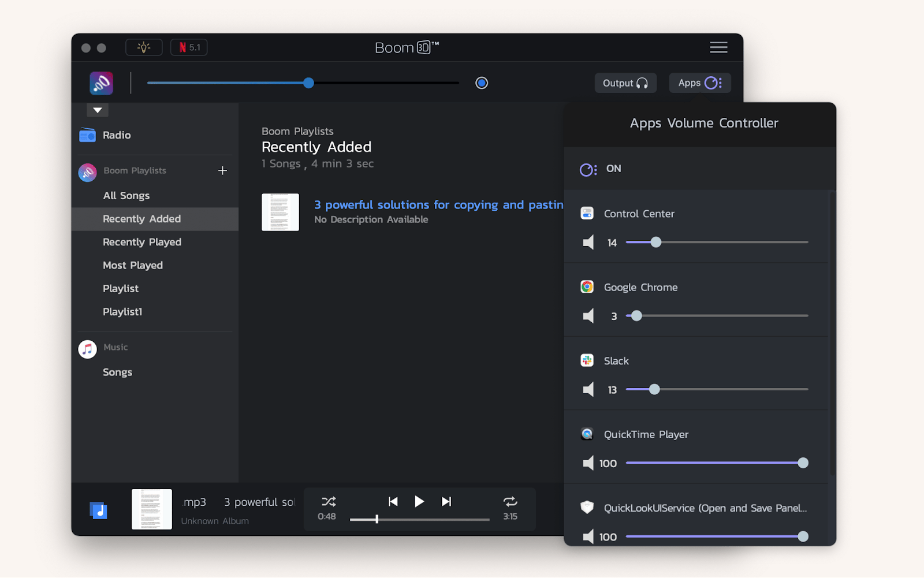Click the Netflix 5.1 surround button

click(189, 47)
